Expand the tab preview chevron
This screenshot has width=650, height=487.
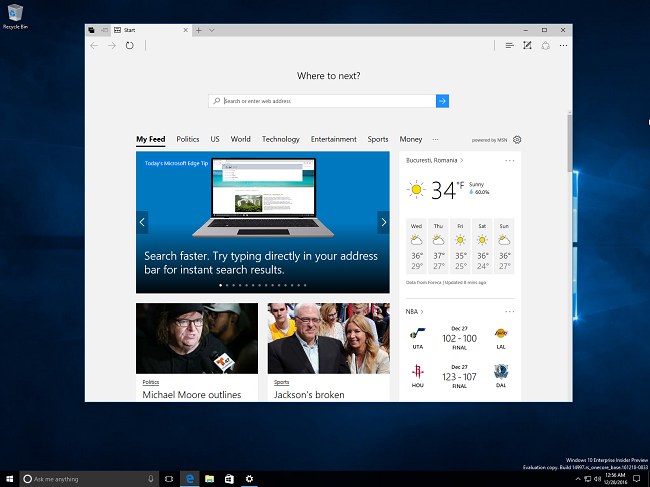coord(211,30)
